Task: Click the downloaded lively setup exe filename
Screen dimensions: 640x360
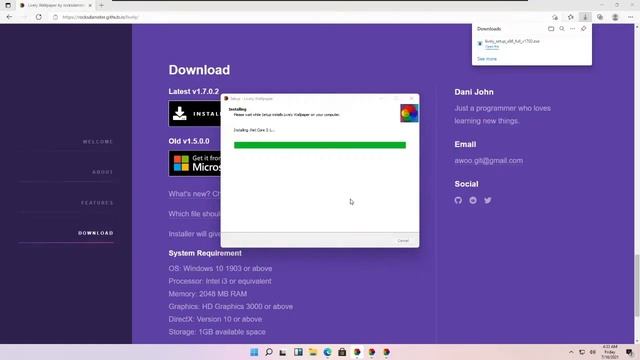Action: pos(512,41)
